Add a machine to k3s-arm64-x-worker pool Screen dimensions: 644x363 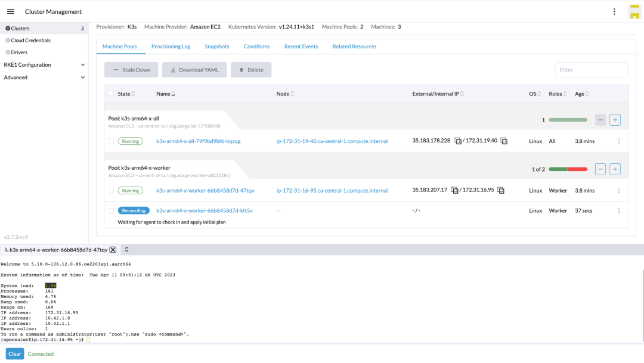615,169
